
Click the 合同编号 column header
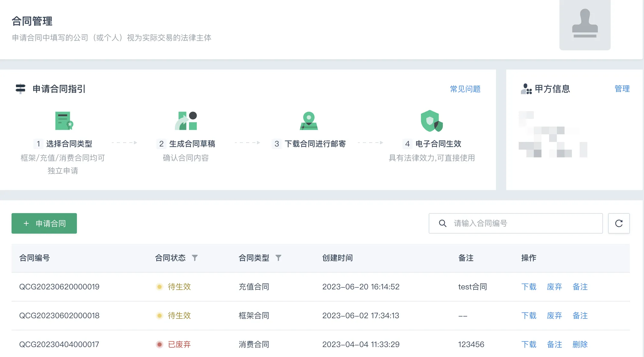point(34,258)
